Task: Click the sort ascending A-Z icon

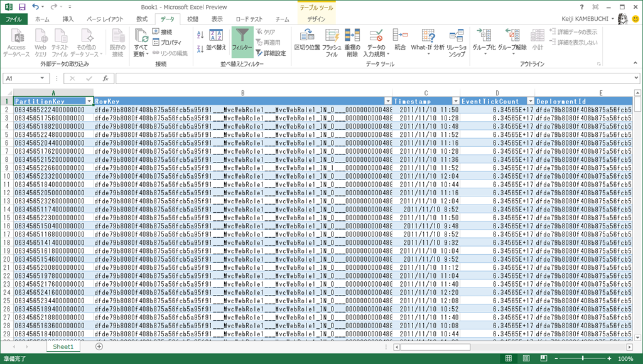Action: (x=200, y=35)
